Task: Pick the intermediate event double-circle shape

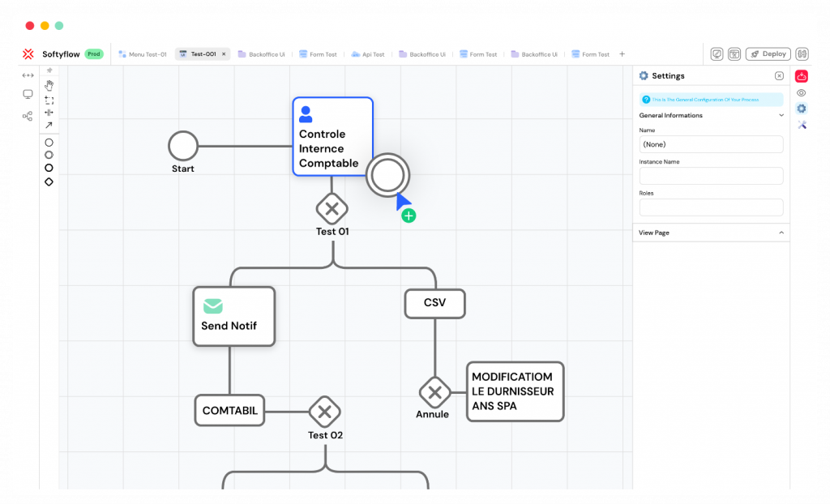Action: [49, 155]
